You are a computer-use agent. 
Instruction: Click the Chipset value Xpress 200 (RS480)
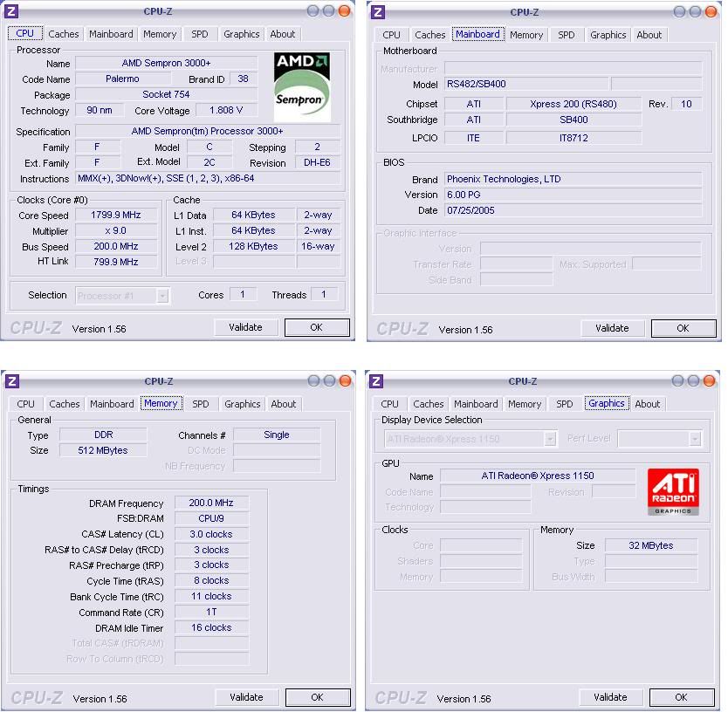coord(573,104)
